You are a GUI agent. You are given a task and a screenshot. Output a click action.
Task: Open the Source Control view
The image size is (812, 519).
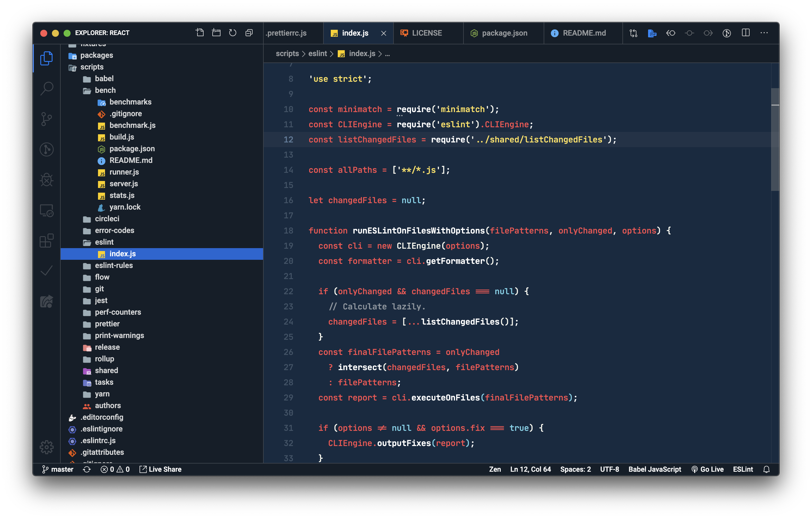click(47, 119)
